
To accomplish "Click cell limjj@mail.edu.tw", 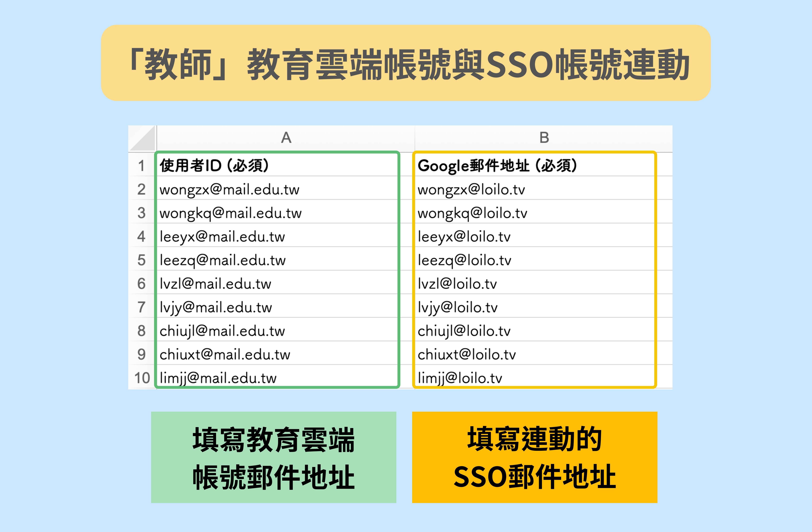I will pos(218,378).
